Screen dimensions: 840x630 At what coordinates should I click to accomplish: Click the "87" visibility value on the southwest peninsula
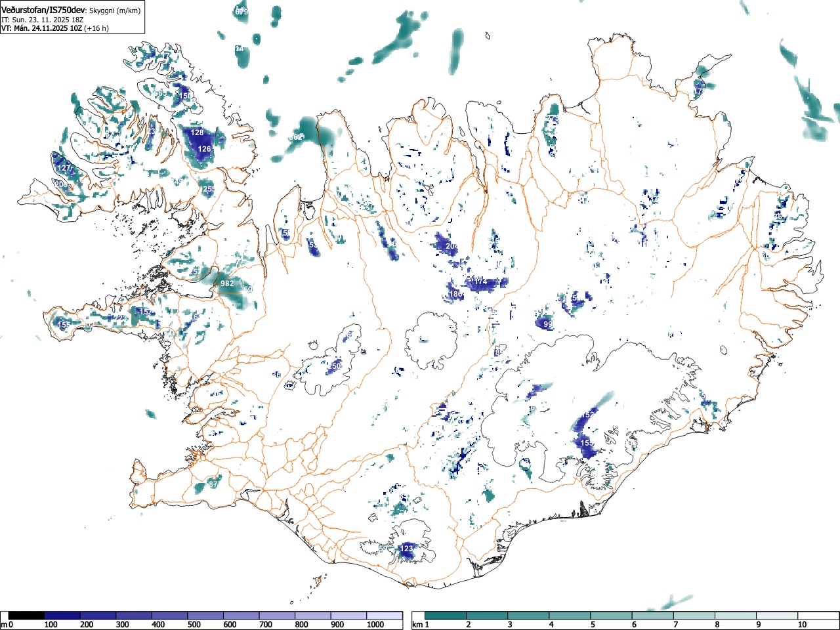click(x=213, y=484)
